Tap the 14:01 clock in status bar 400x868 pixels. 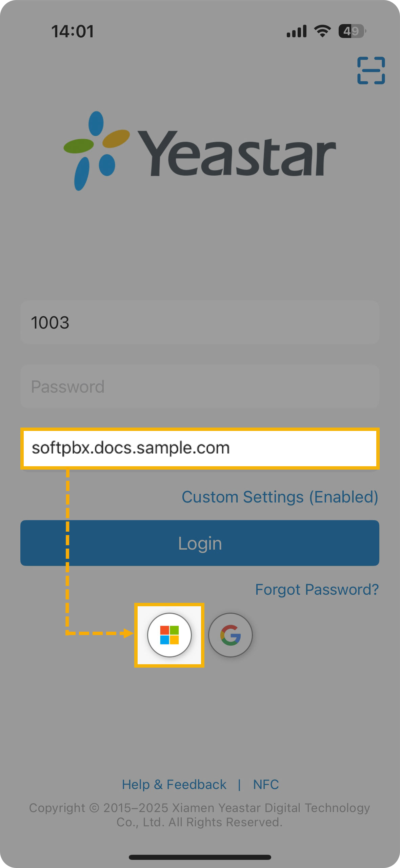(73, 31)
